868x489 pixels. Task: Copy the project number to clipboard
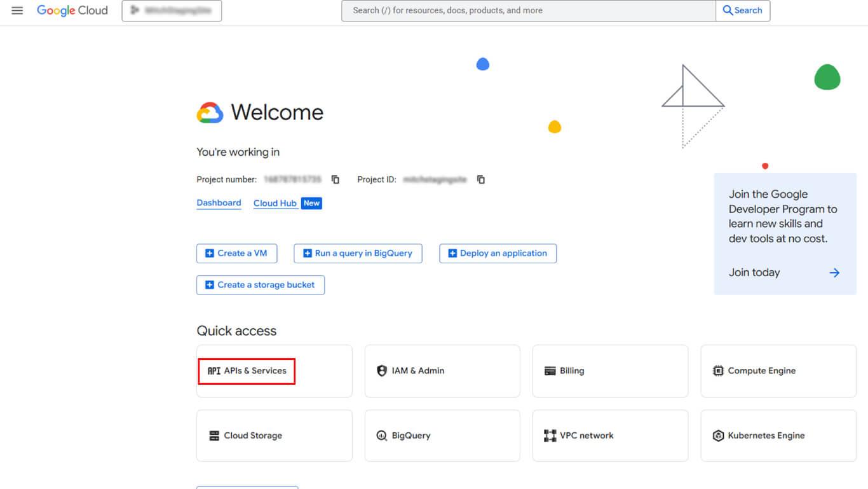[x=336, y=180]
